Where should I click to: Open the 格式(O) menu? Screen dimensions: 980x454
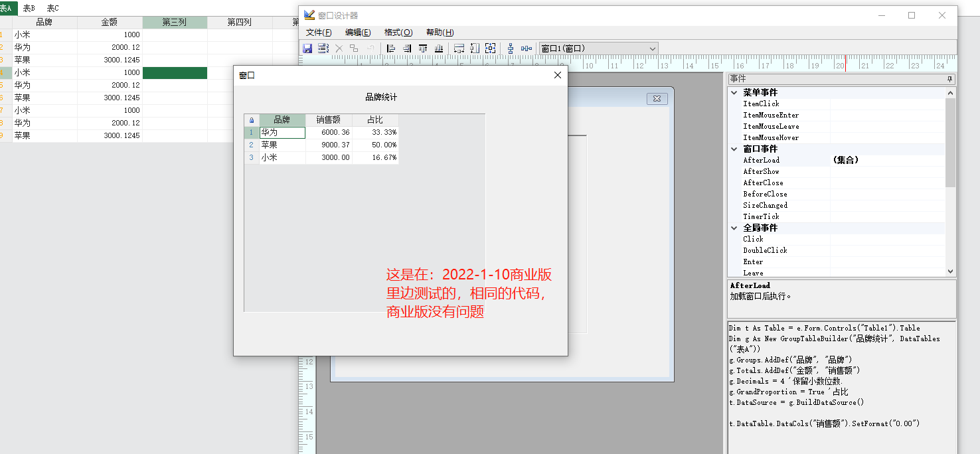(398, 33)
